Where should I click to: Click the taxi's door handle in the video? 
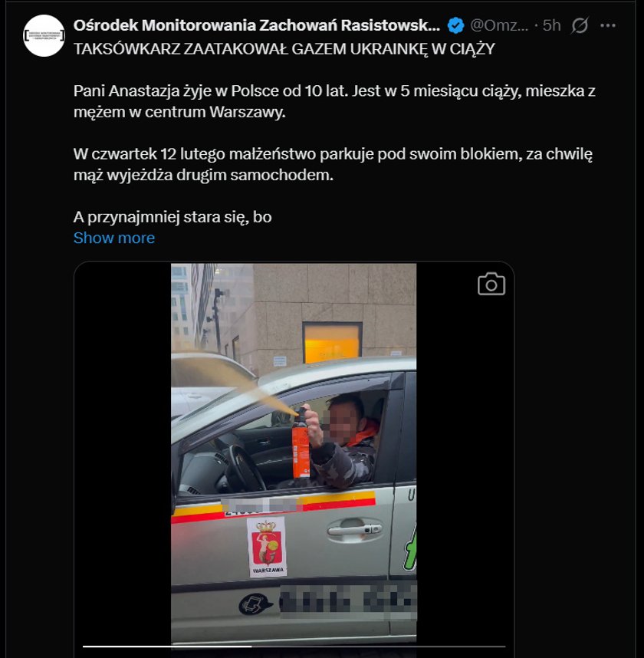tap(355, 528)
